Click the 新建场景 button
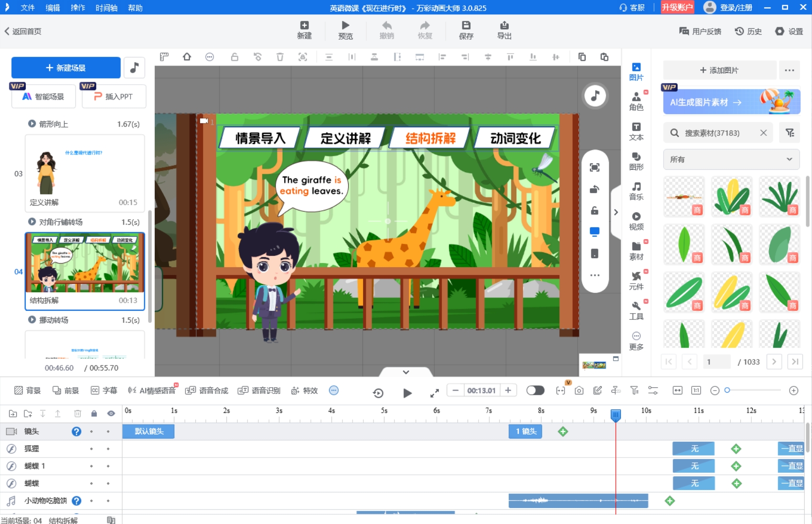This screenshot has height=524, width=812. pos(65,67)
